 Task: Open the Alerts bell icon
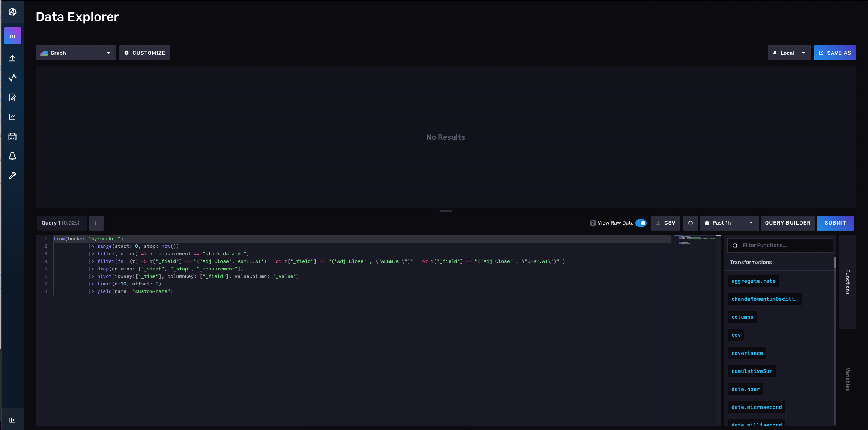[12, 156]
